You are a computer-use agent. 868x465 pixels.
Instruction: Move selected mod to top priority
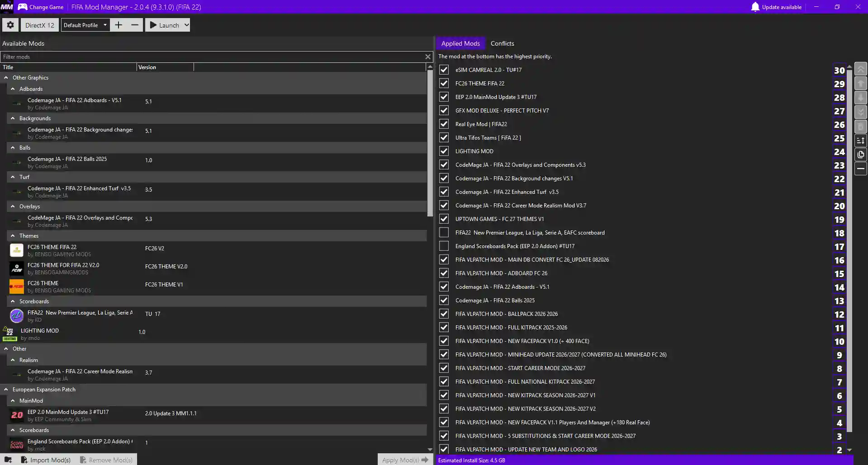pyautogui.click(x=860, y=70)
